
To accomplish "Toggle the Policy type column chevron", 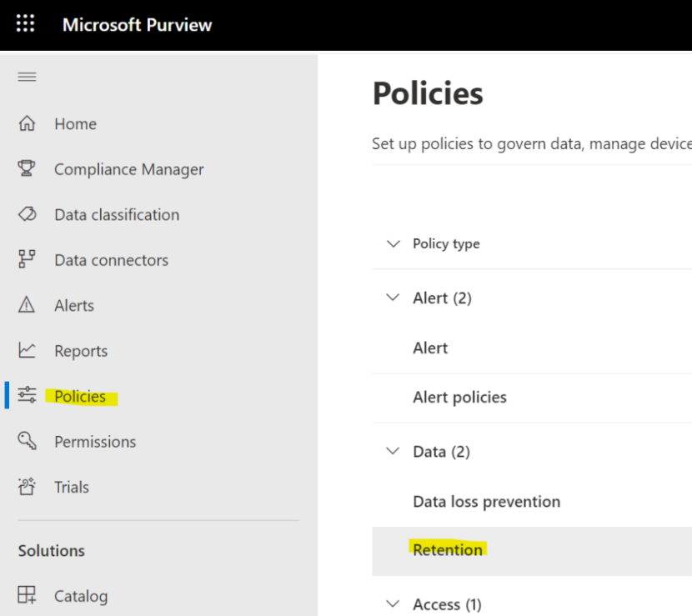I will click(394, 243).
